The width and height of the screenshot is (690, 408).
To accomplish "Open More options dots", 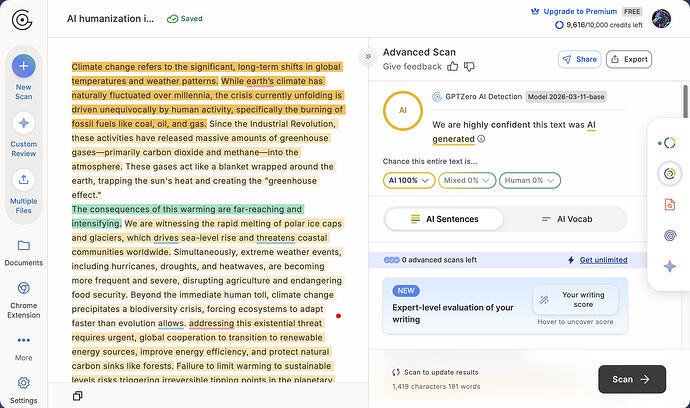I will pos(24,340).
